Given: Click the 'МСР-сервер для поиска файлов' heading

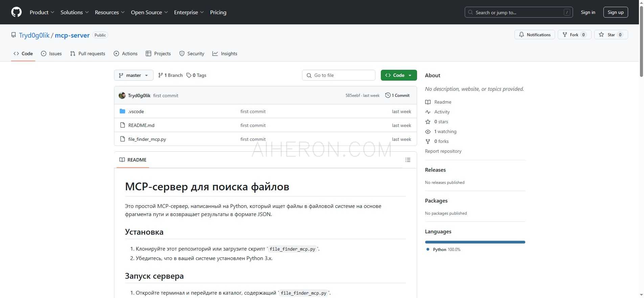Looking at the screenshot, I should 207,187.
